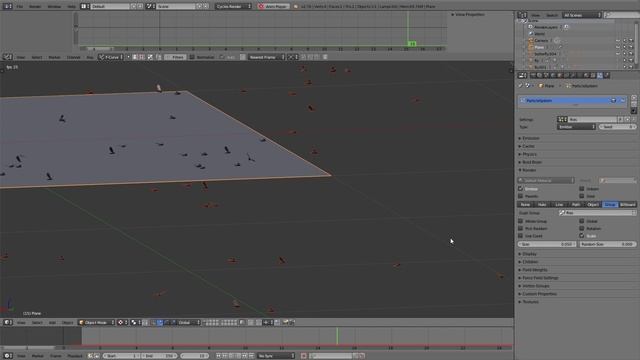Open the Material properties tab
This screenshot has width=640, height=360.
(x=587, y=76)
